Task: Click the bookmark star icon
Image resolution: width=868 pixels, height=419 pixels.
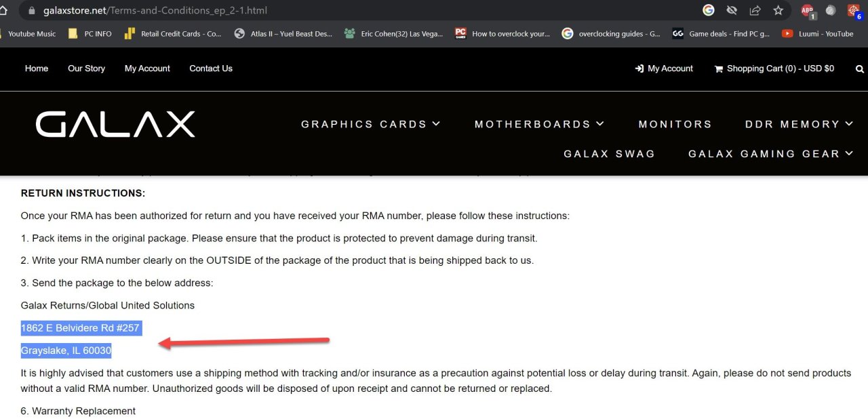Action: pos(778,10)
